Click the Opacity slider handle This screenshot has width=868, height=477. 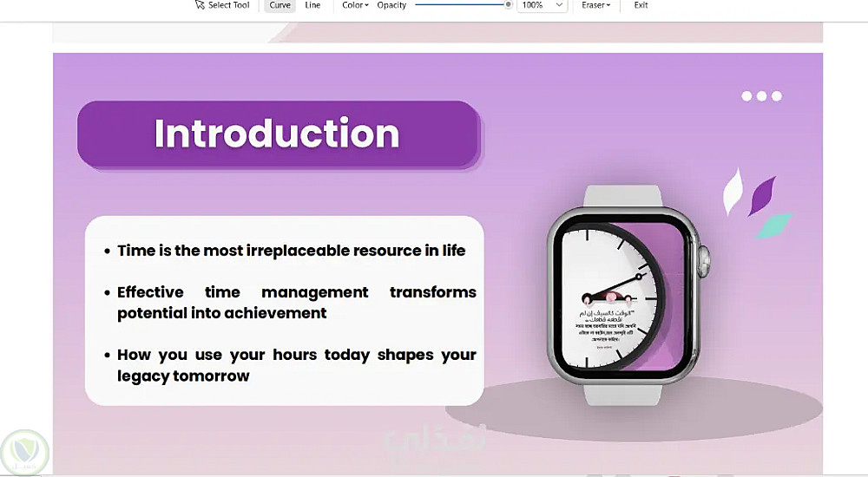[508, 4]
